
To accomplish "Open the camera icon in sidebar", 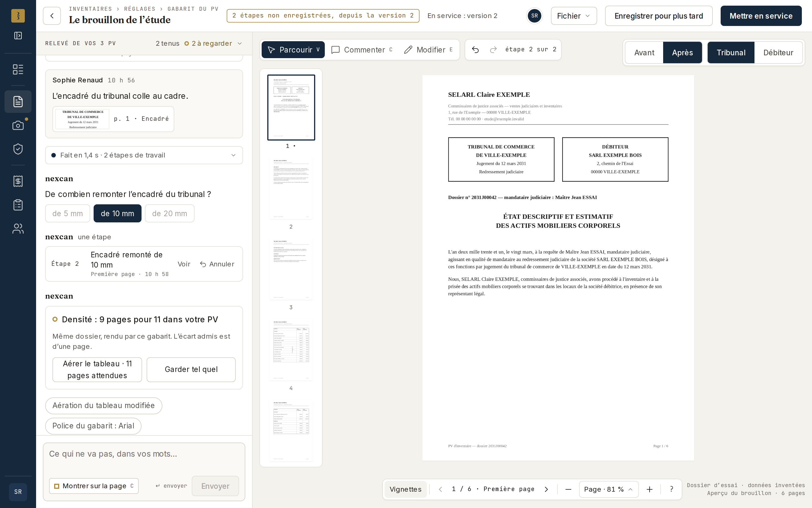I will [18, 125].
